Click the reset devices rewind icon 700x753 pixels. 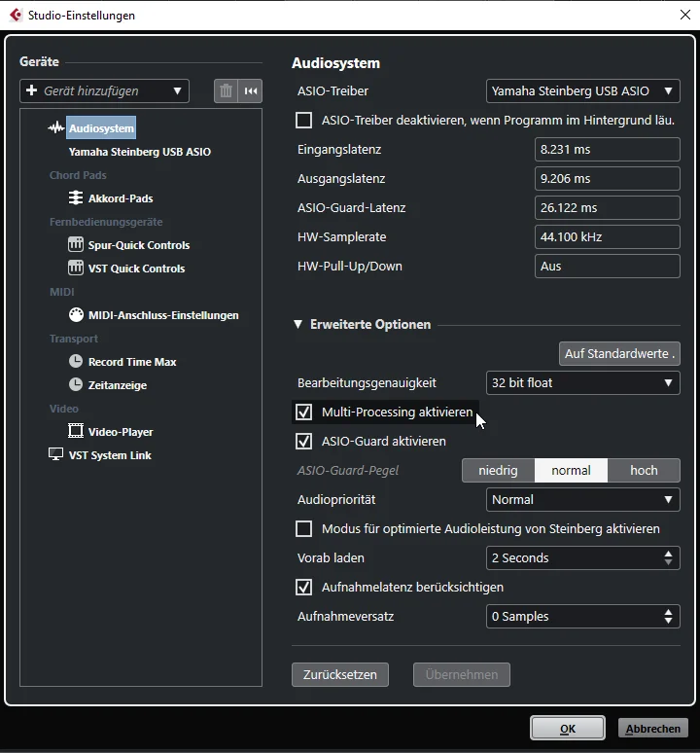click(x=251, y=90)
